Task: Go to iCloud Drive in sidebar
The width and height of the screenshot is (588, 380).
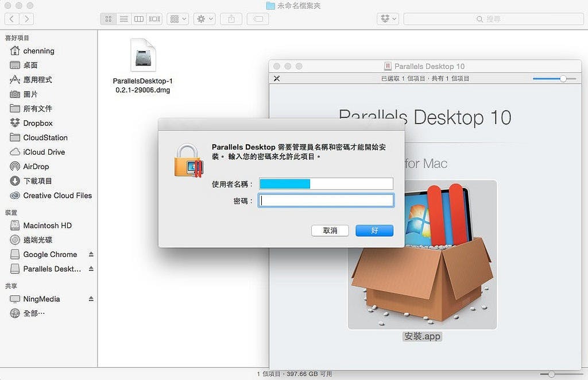Action: 44,152
